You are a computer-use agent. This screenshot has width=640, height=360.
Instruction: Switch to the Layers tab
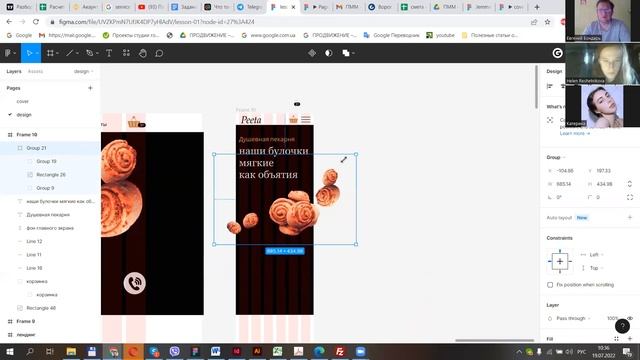[14, 71]
